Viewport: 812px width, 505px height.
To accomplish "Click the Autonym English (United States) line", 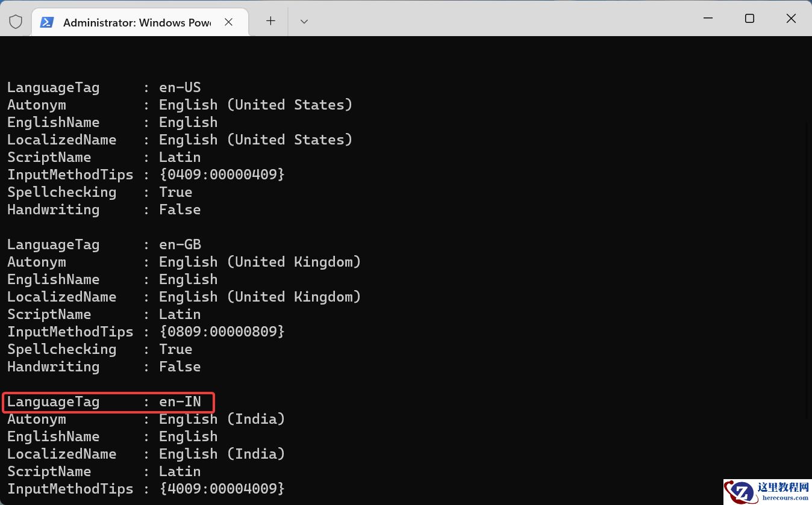I will [x=180, y=105].
